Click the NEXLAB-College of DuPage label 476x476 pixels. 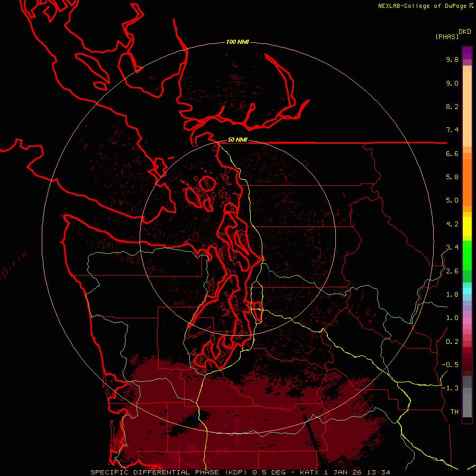pyautogui.click(x=422, y=6)
